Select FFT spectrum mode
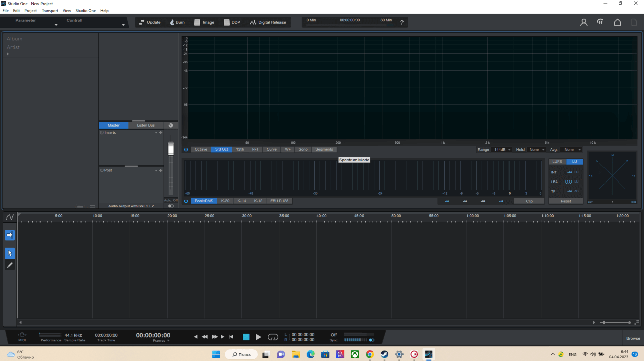 (x=255, y=150)
